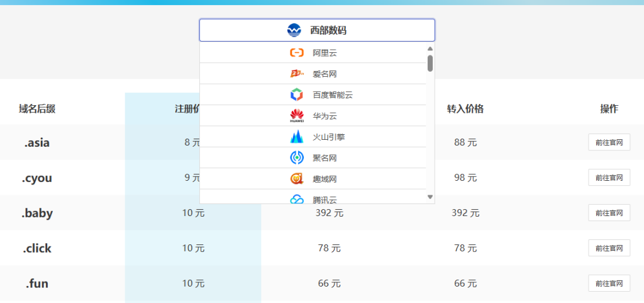Click the .click domain suffix
644x303 pixels.
click(37, 248)
